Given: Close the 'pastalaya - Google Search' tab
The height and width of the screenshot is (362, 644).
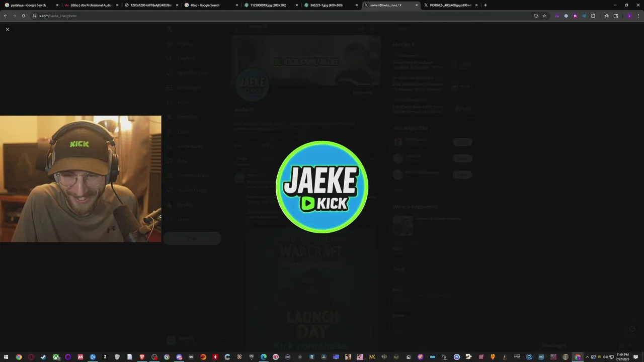Looking at the screenshot, I should [57, 5].
